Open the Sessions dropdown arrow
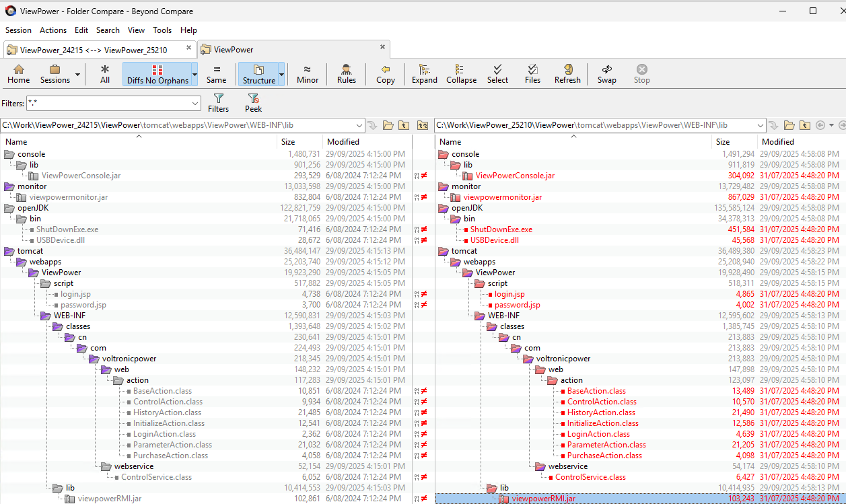This screenshot has width=846, height=504. pyautogui.click(x=78, y=74)
